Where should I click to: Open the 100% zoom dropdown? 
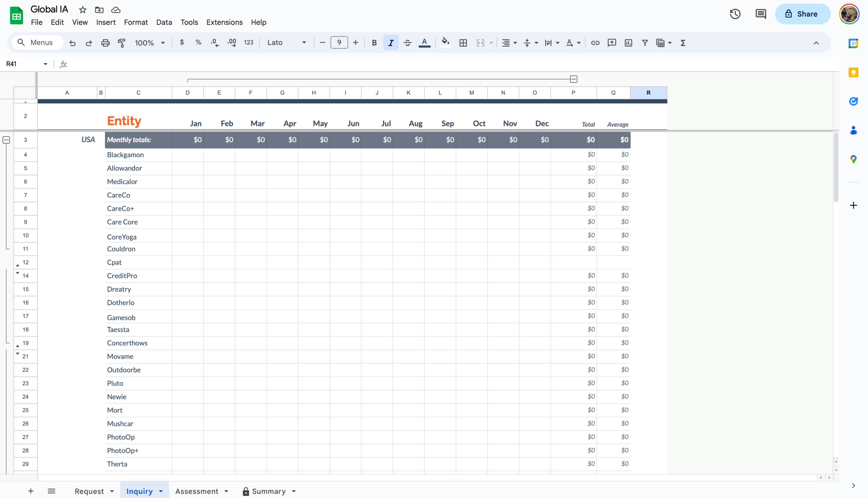150,43
